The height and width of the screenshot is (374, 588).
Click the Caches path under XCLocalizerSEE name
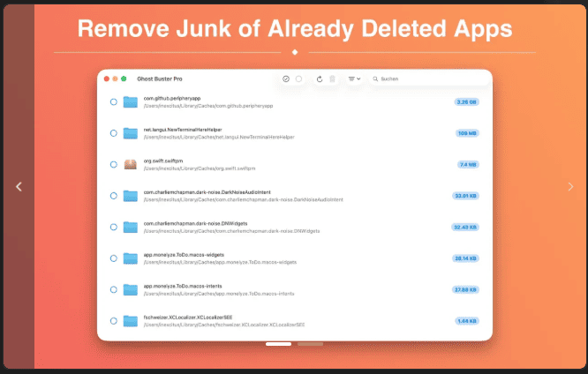click(x=224, y=325)
